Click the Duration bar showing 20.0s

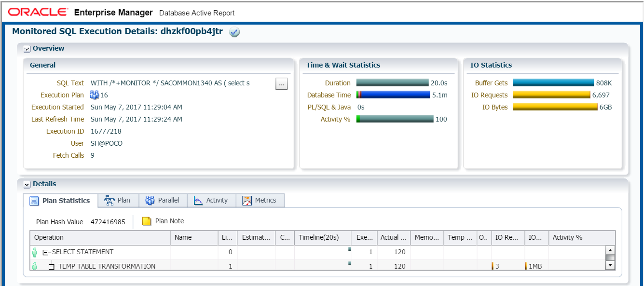point(392,83)
